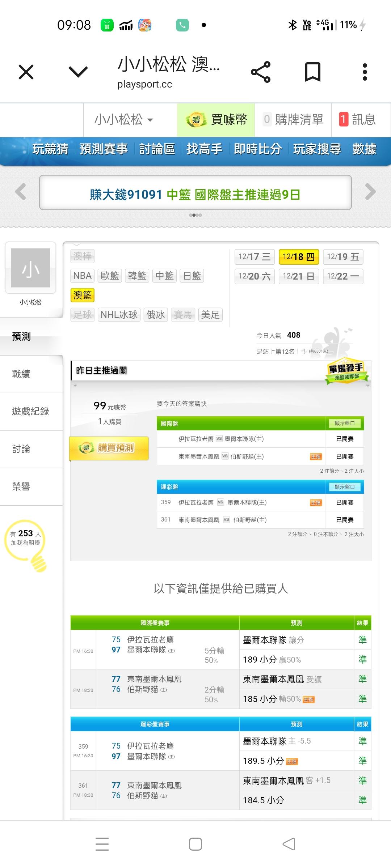Click the 東南墨爾本鳳凰 受讓 prediction cell
391x868 pixels.
pyautogui.click(x=297, y=679)
